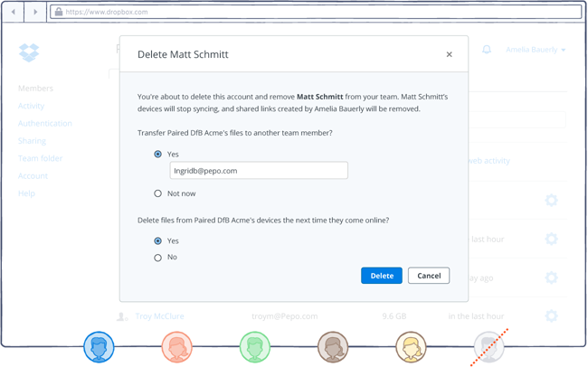Click the blue male avatar icon
Viewport: 588px width, 367px height.
tap(99, 347)
